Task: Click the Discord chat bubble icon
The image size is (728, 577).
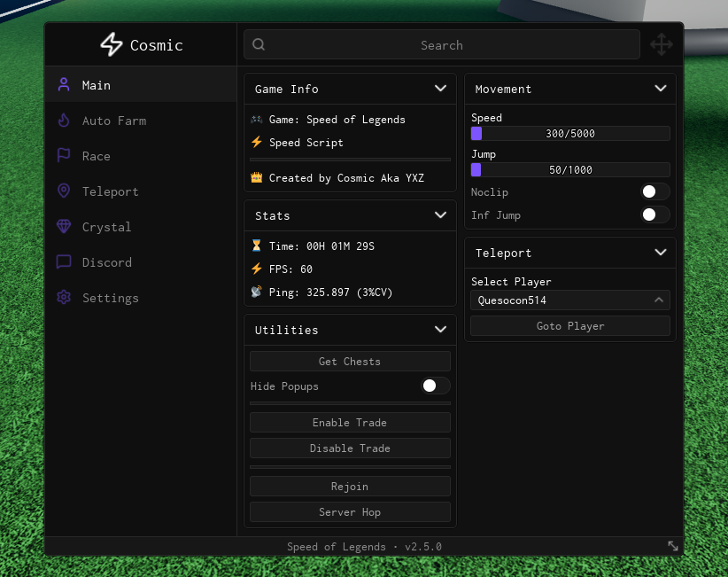Action: 64,262
